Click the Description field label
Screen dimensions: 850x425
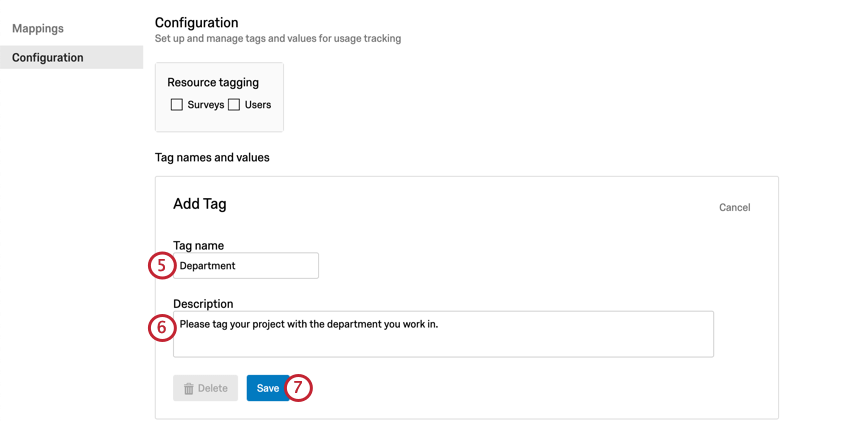click(x=203, y=304)
